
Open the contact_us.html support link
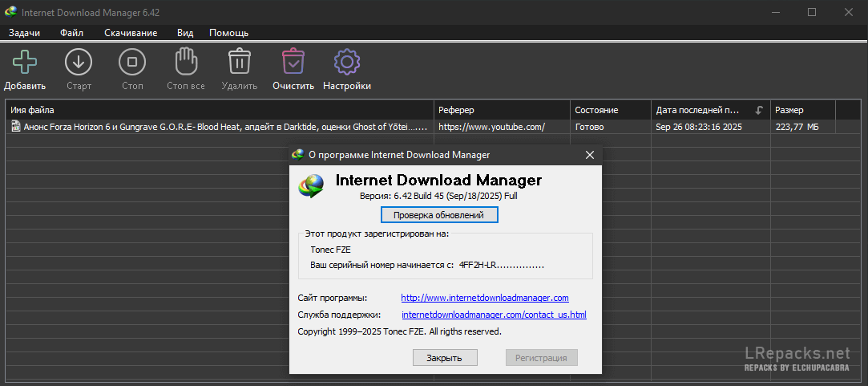(x=494, y=315)
